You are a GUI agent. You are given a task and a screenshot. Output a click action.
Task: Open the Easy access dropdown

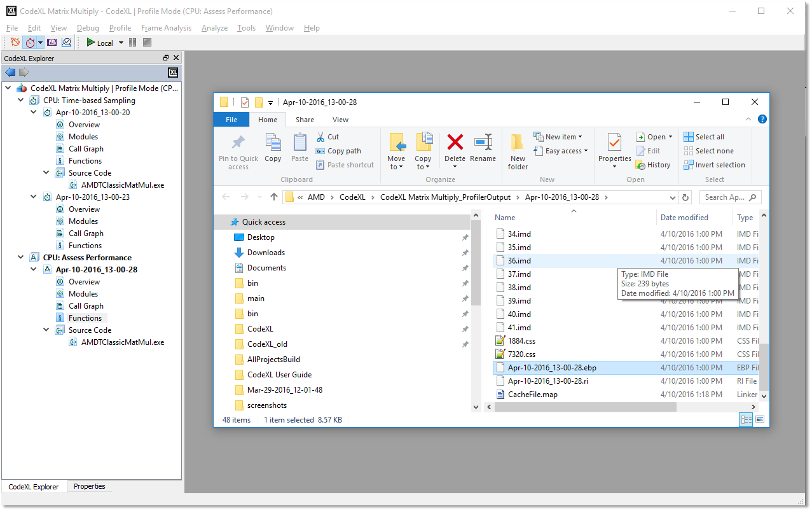coord(560,151)
